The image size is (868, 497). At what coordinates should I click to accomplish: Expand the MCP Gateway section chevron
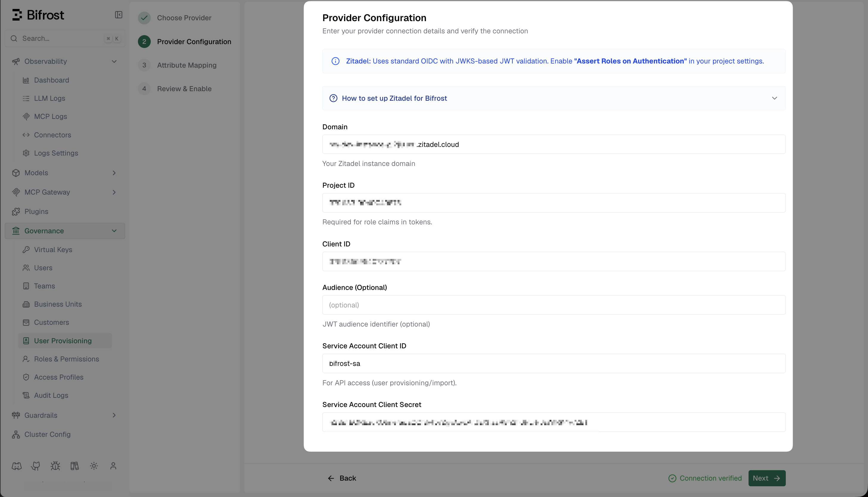pos(114,192)
